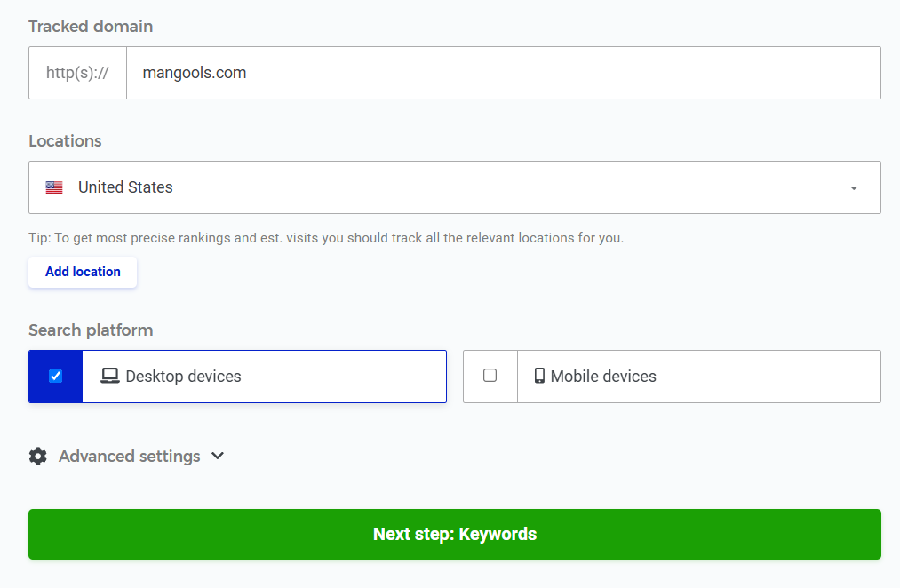Click the Tracked domain heading

pos(91,27)
